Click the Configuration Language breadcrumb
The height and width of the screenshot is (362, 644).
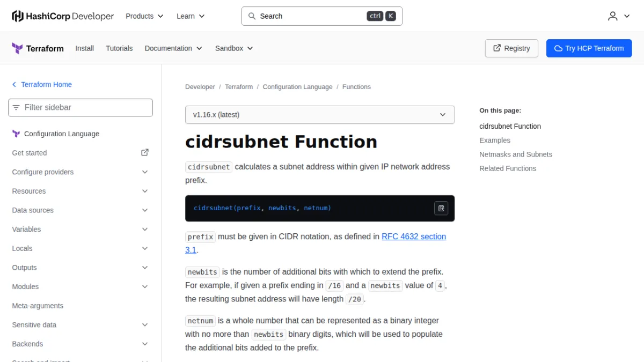tap(297, 87)
